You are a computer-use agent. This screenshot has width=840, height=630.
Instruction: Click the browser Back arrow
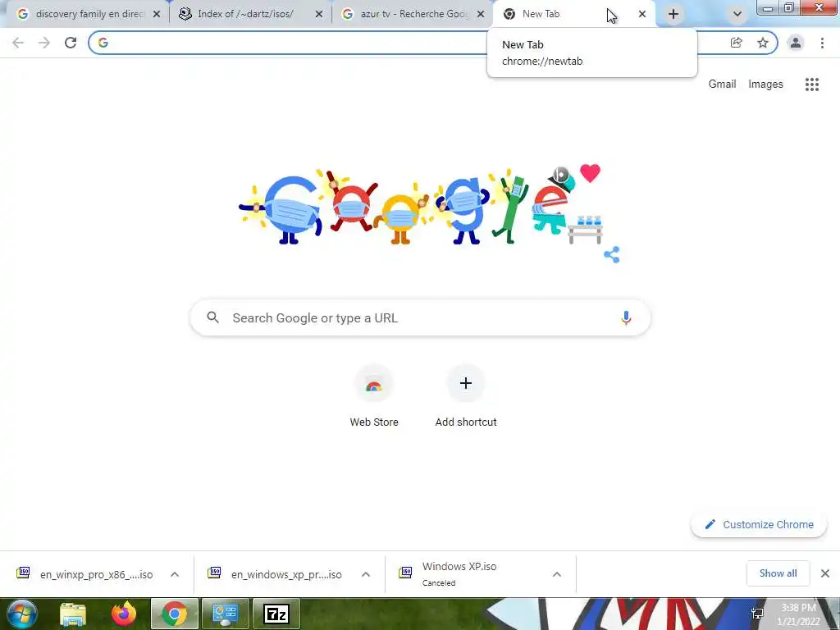(18, 43)
